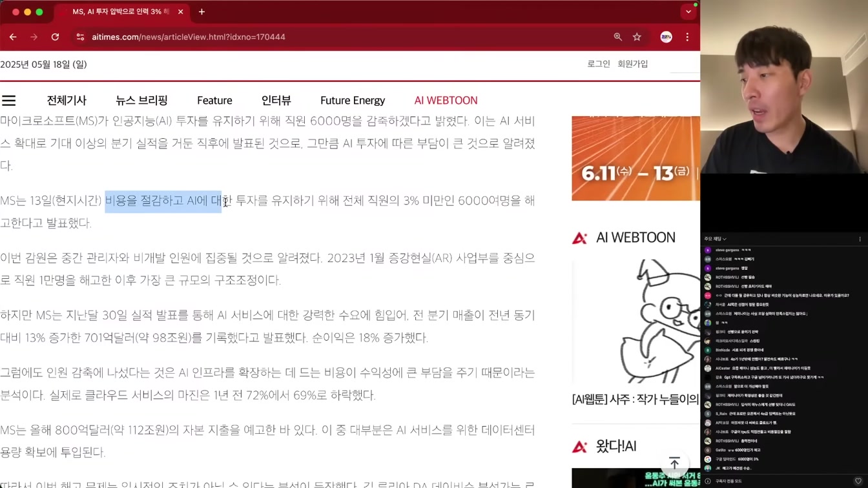Viewport: 868px width, 488px height.
Task: Click paragraph starting 이번 감원은 중간 관리자
Action: (x=267, y=269)
